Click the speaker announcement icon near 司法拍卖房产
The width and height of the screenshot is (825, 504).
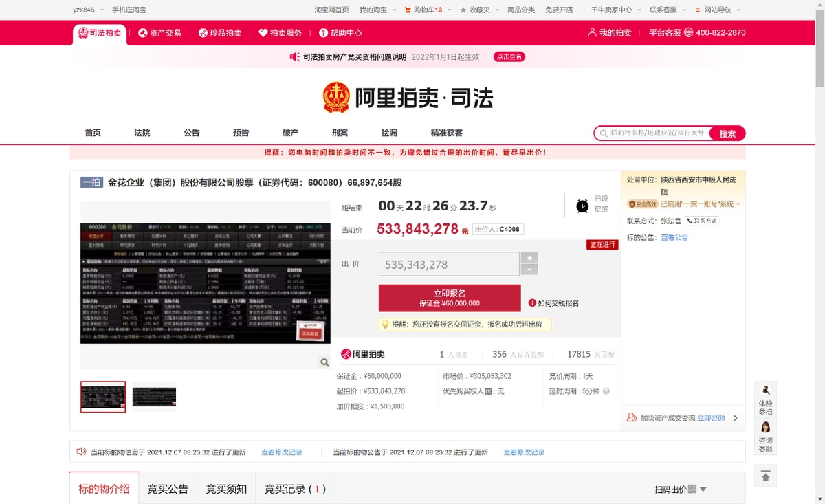pos(294,57)
